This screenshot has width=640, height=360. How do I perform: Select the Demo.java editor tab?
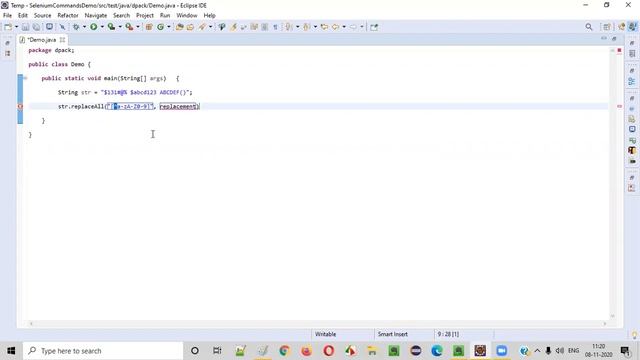pos(42,40)
